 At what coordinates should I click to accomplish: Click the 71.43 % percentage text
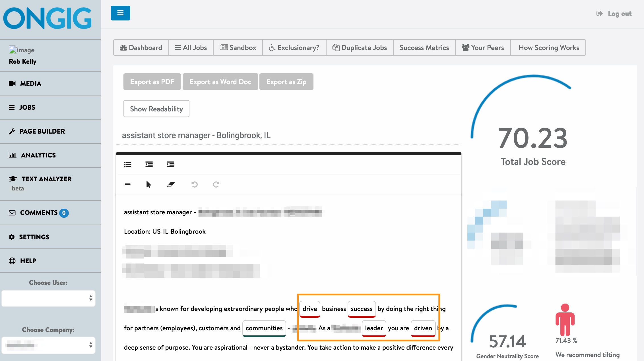[x=566, y=341]
